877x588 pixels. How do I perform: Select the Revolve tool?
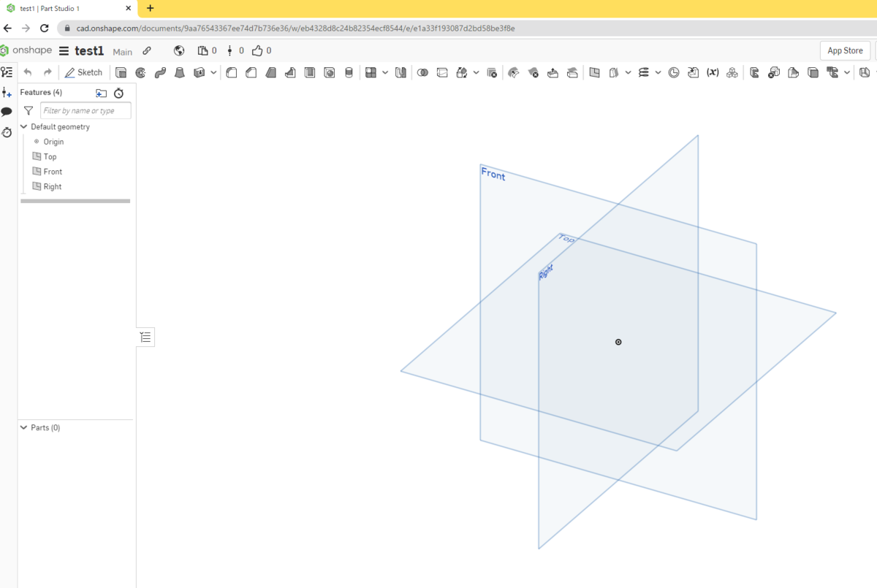(x=141, y=72)
